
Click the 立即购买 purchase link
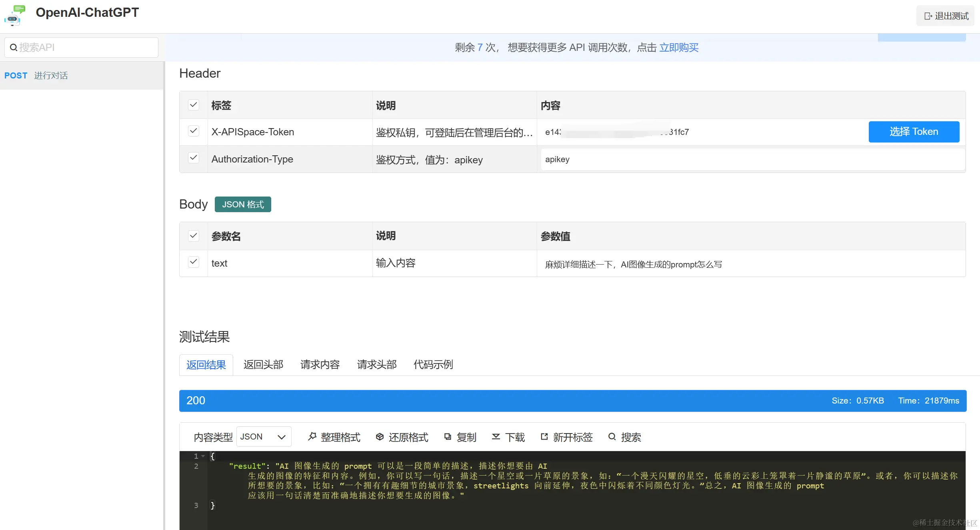click(679, 48)
